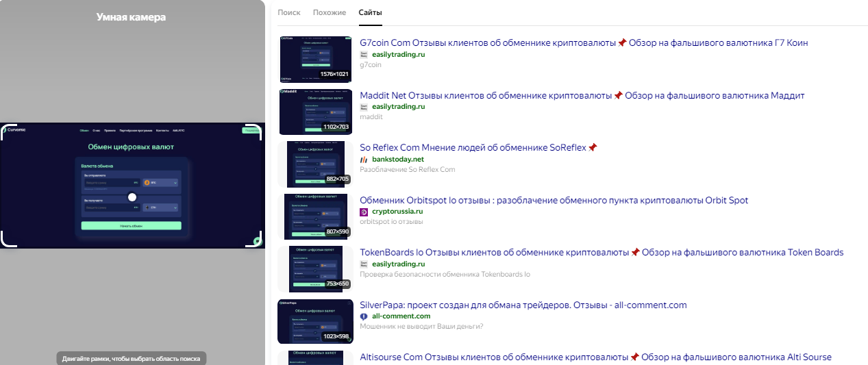Open easilytrading.ru domain under G7coin result
The height and width of the screenshot is (365, 868).
coord(399,54)
